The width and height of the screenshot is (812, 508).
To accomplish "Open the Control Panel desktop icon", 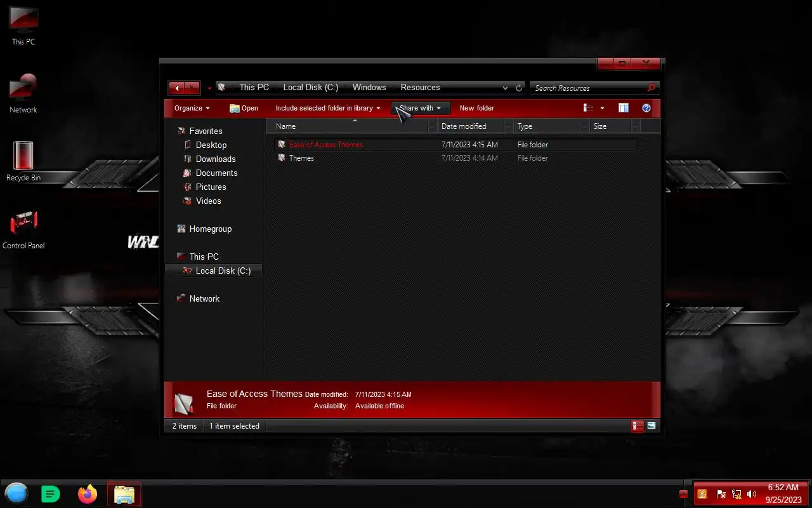I will [x=23, y=230].
